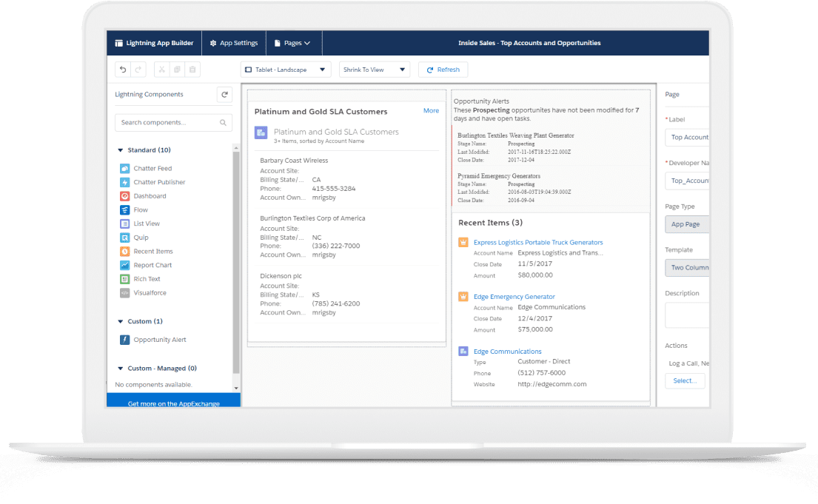
Task: Click the Cut scissors icon
Action: click(x=161, y=70)
